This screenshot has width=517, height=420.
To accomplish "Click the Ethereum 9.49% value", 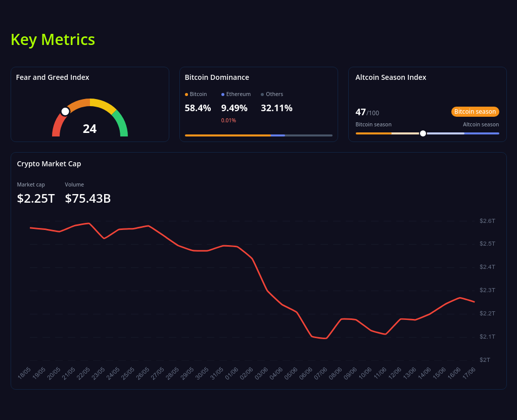I will [234, 108].
